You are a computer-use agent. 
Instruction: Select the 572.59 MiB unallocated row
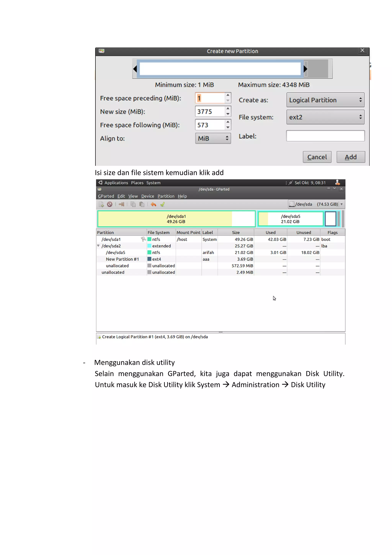[220, 266]
